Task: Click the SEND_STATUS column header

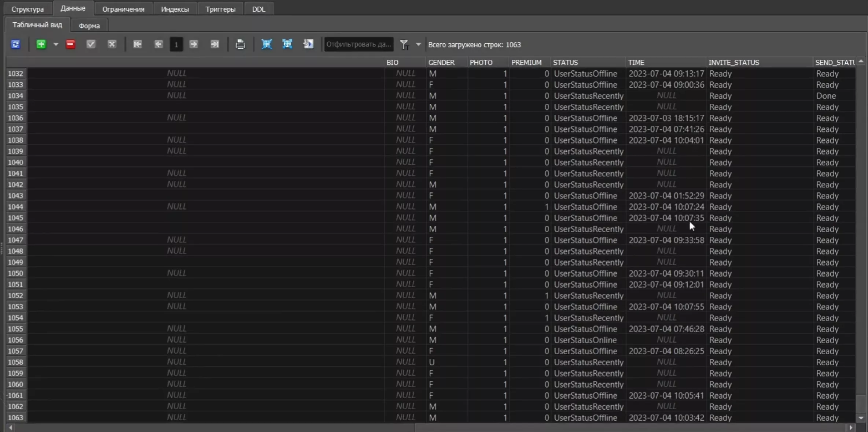Action: tap(834, 62)
